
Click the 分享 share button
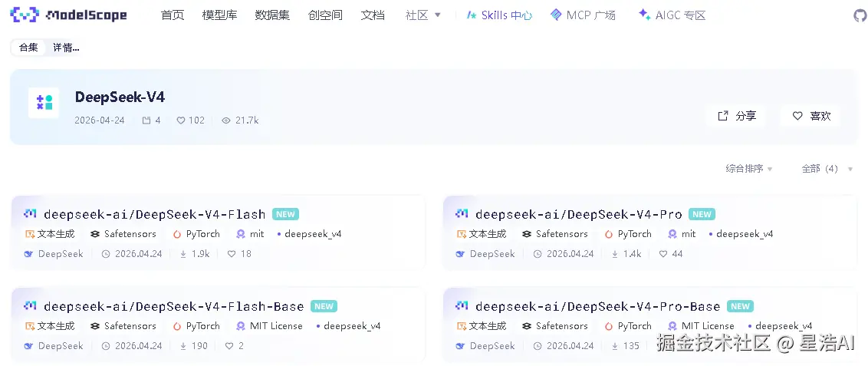[x=736, y=116]
